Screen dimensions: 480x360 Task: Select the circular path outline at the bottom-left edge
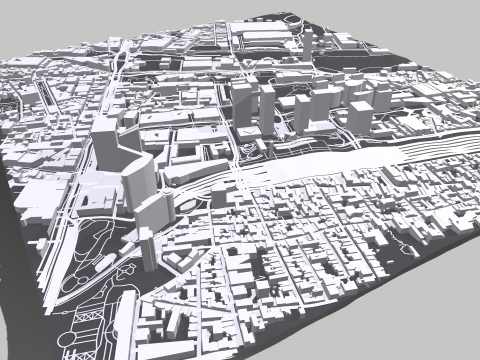(x=68, y=341)
